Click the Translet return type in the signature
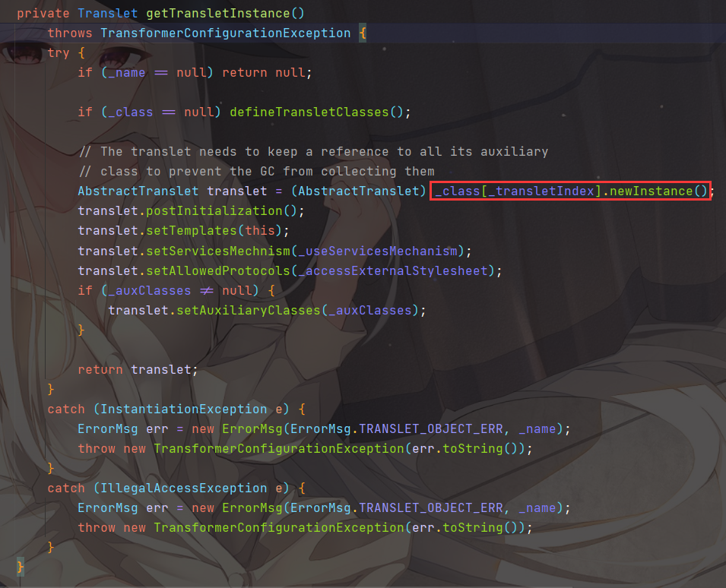Image resolution: width=726 pixels, height=588 pixels. pyautogui.click(x=107, y=14)
